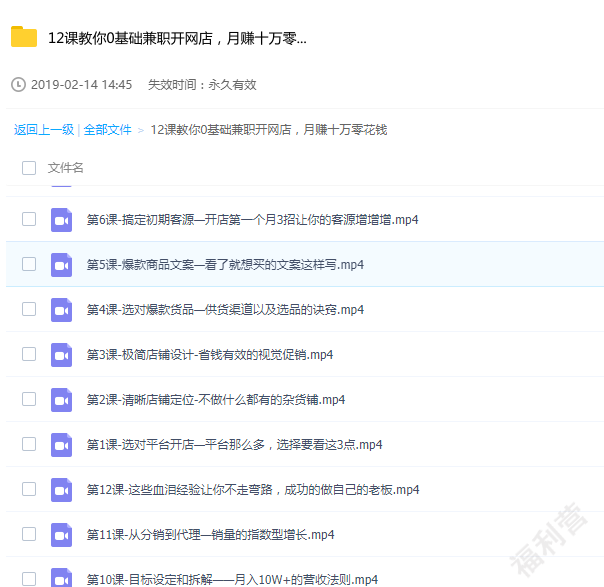Open video icon for 第2课 file
604x587 pixels.
click(61, 400)
